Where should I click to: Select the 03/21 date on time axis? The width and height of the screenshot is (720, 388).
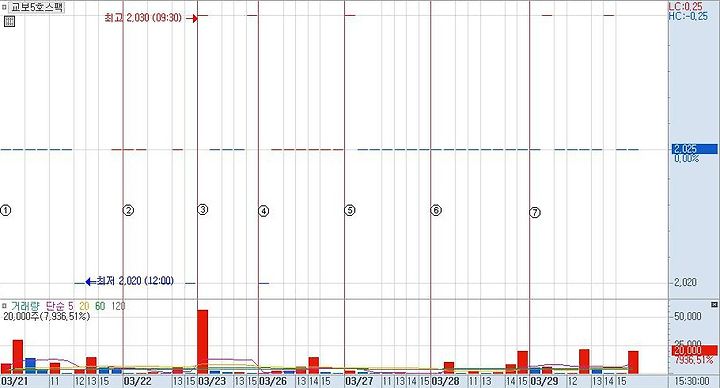[x=14, y=382]
